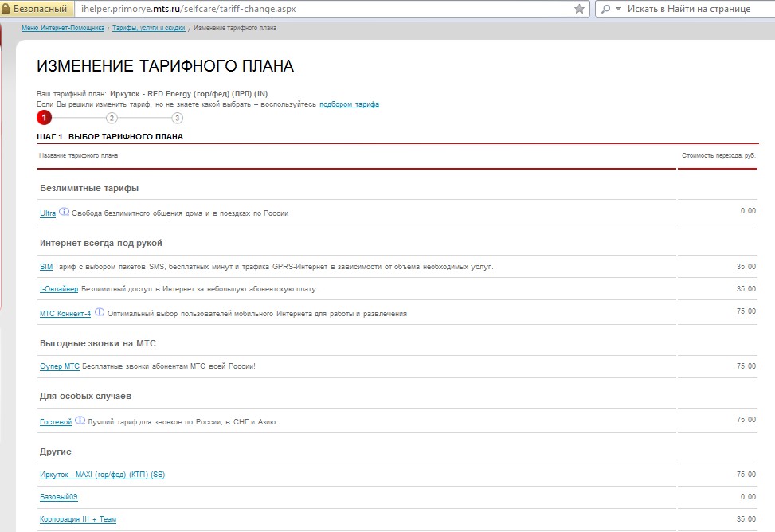Click the 75,00 price for Гостевой

tap(746, 419)
